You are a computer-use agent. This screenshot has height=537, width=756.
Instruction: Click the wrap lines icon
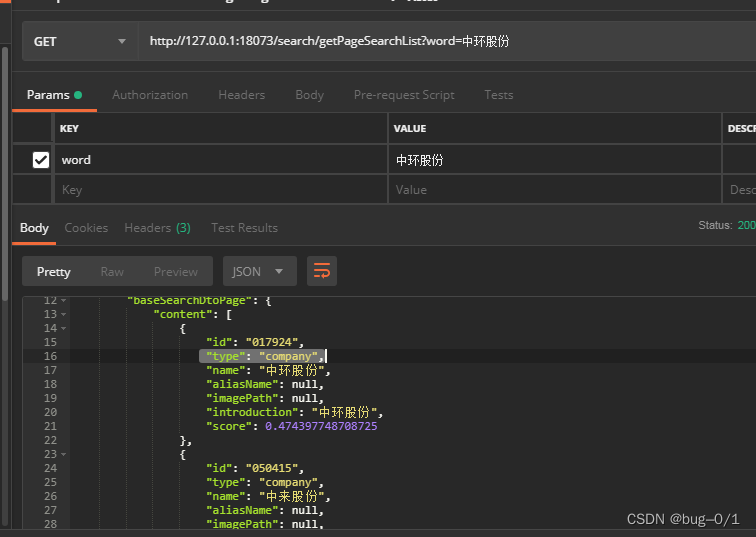[322, 271]
